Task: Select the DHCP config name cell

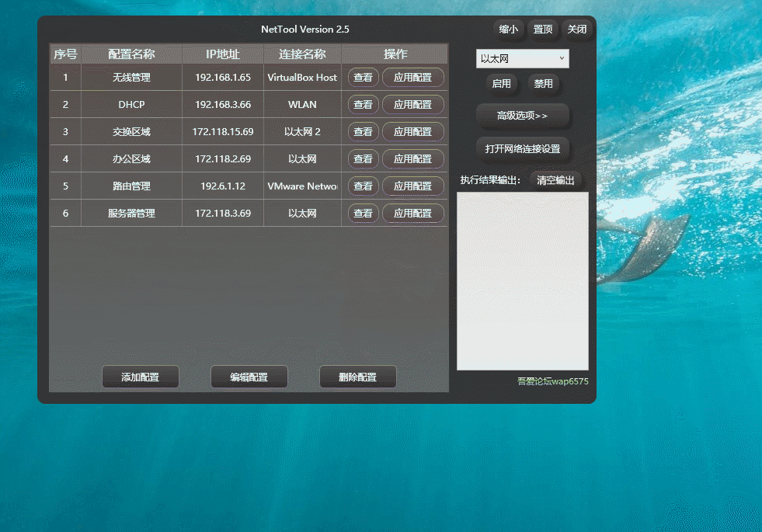Action: pyautogui.click(x=131, y=104)
